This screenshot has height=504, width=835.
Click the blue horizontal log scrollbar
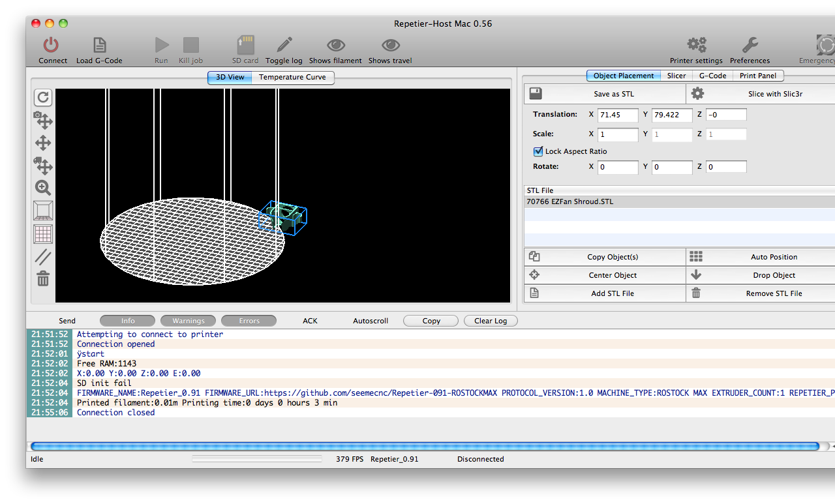(424, 447)
